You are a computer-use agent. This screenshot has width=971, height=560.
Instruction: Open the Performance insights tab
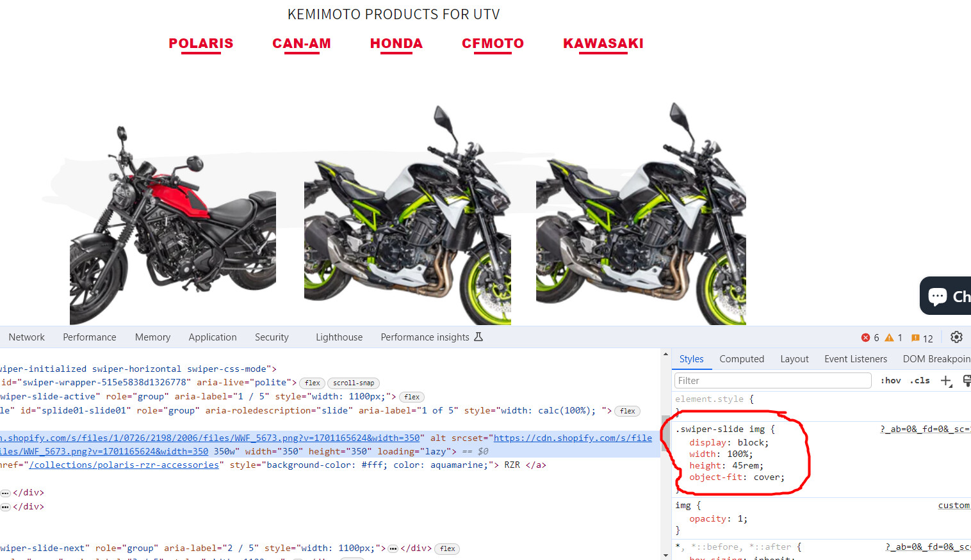point(431,337)
